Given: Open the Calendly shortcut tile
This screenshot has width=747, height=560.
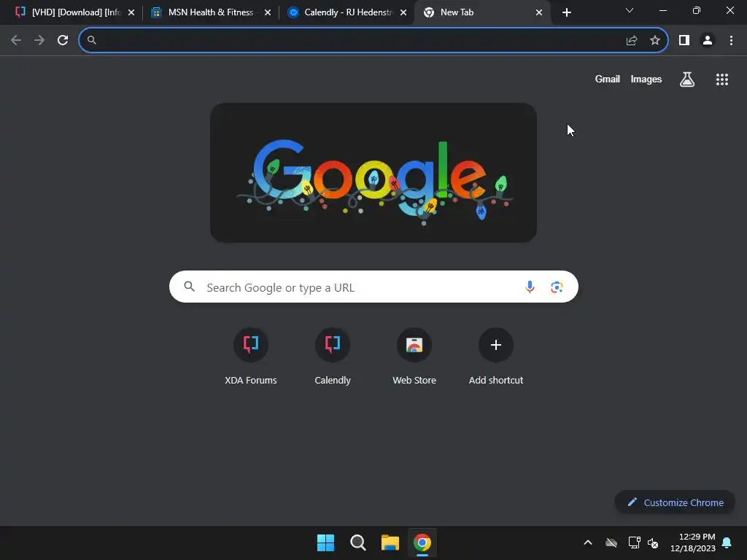Looking at the screenshot, I should click(x=333, y=356).
